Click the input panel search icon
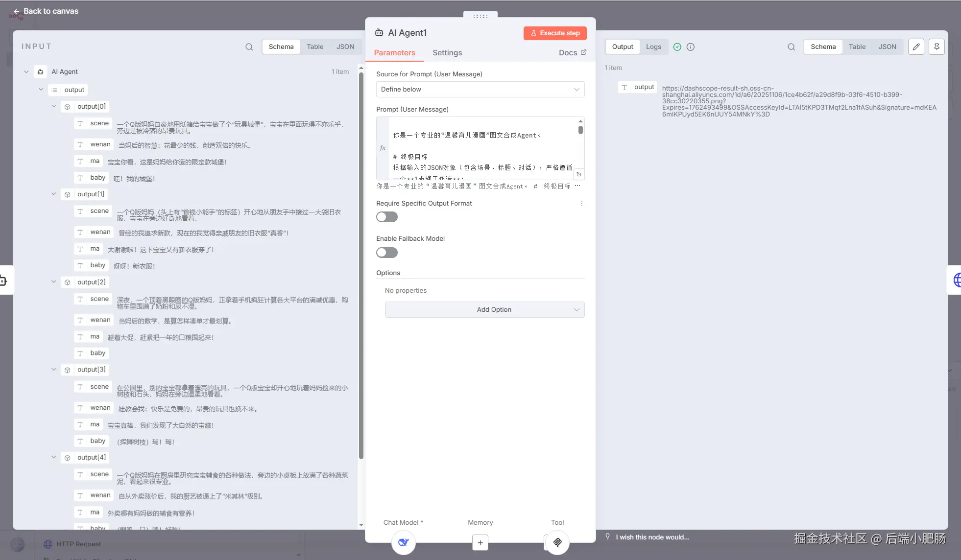 [x=249, y=47]
